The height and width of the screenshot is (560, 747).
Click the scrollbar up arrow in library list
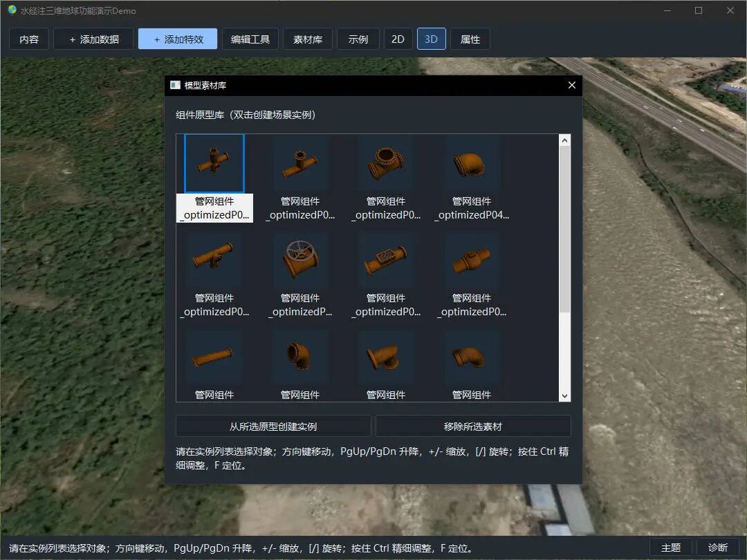564,140
